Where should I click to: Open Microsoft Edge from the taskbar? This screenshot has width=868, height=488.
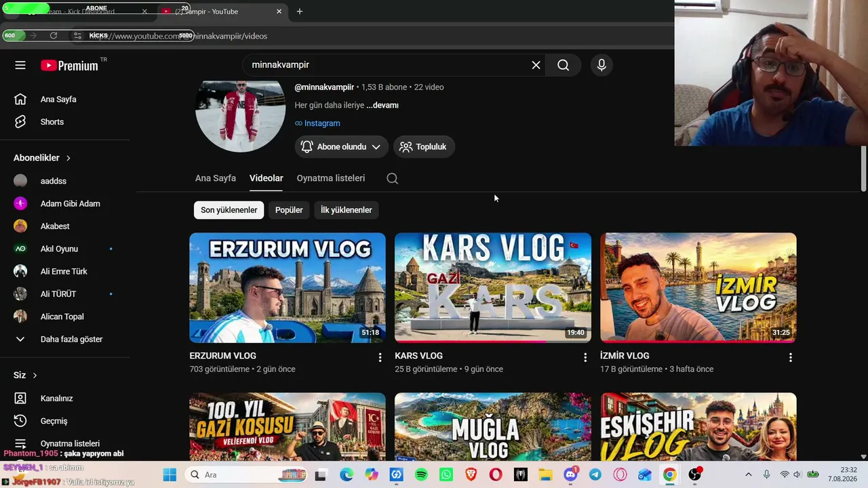pyautogui.click(x=347, y=474)
